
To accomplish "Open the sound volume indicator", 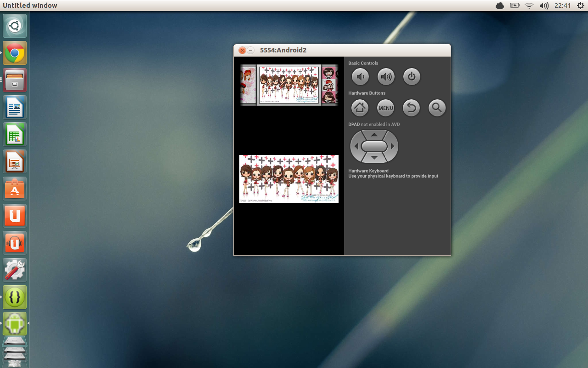I will (544, 6).
